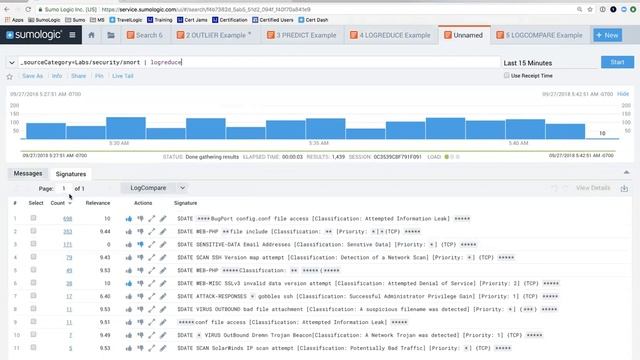Click the Share link
Image resolution: width=640 pixels, height=360 pixels.
(x=78, y=76)
